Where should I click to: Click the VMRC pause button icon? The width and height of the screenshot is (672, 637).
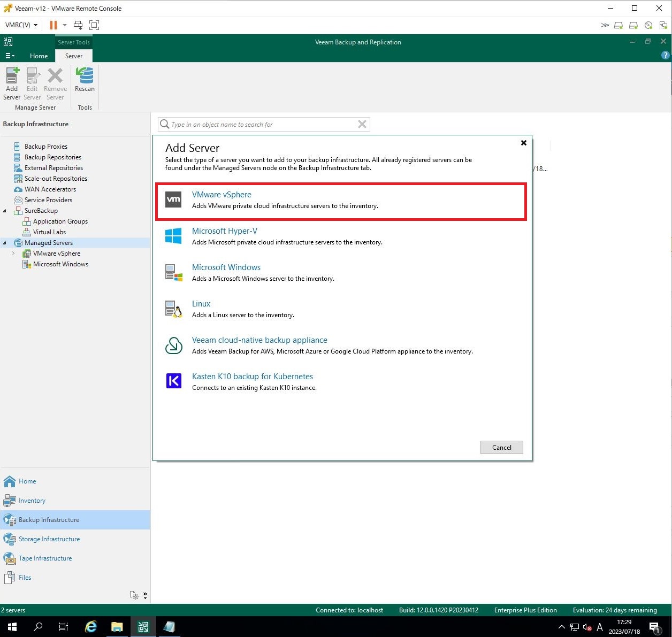(x=53, y=25)
